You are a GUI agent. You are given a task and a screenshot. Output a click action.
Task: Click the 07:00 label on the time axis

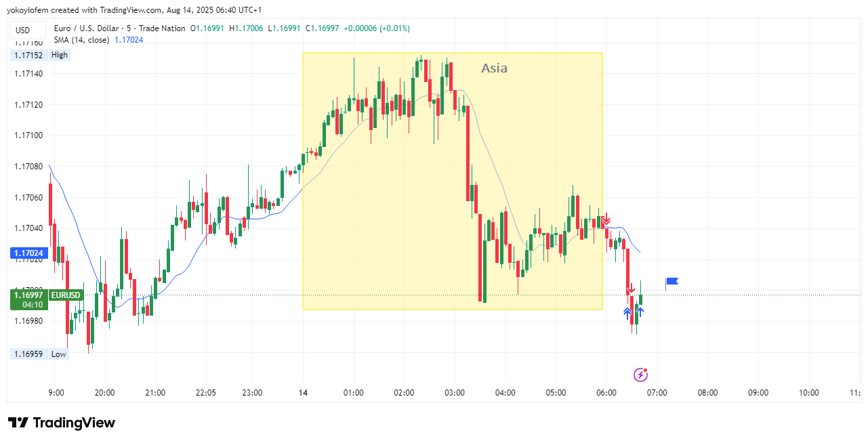click(657, 393)
